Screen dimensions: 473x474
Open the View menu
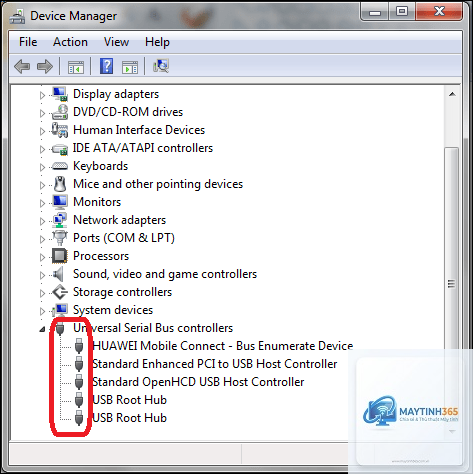click(x=116, y=42)
